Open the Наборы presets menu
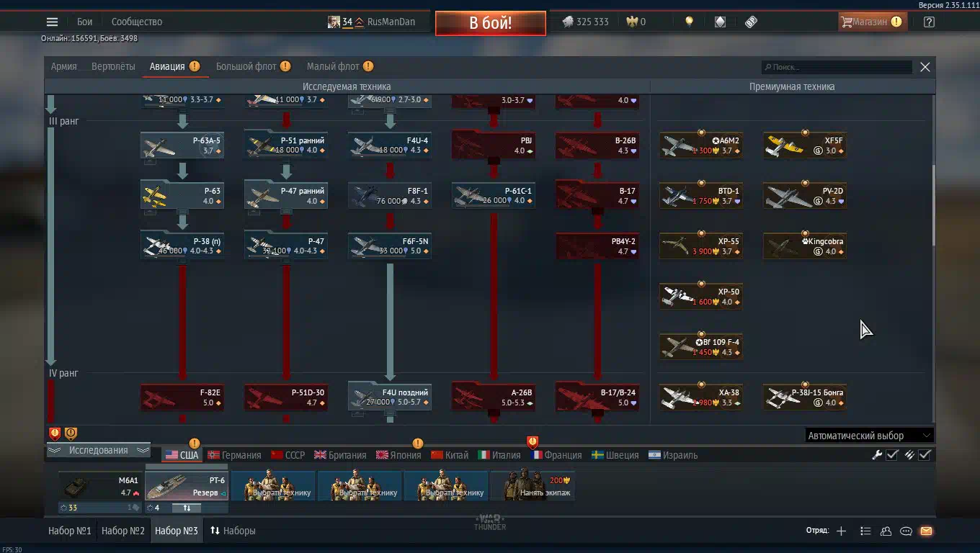This screenshot has height=553, width=980. pos(233,531)
